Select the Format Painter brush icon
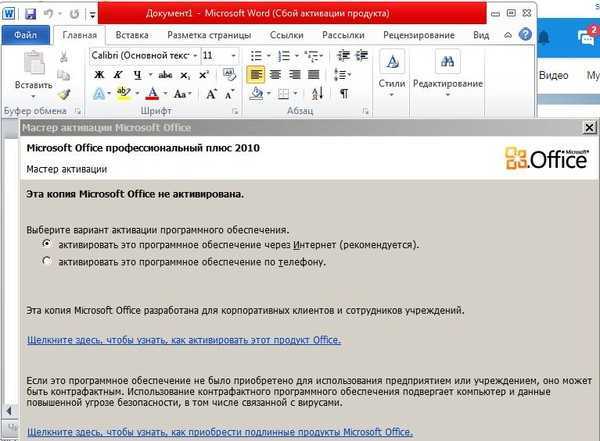600x441 pixels. coord(65,94)
